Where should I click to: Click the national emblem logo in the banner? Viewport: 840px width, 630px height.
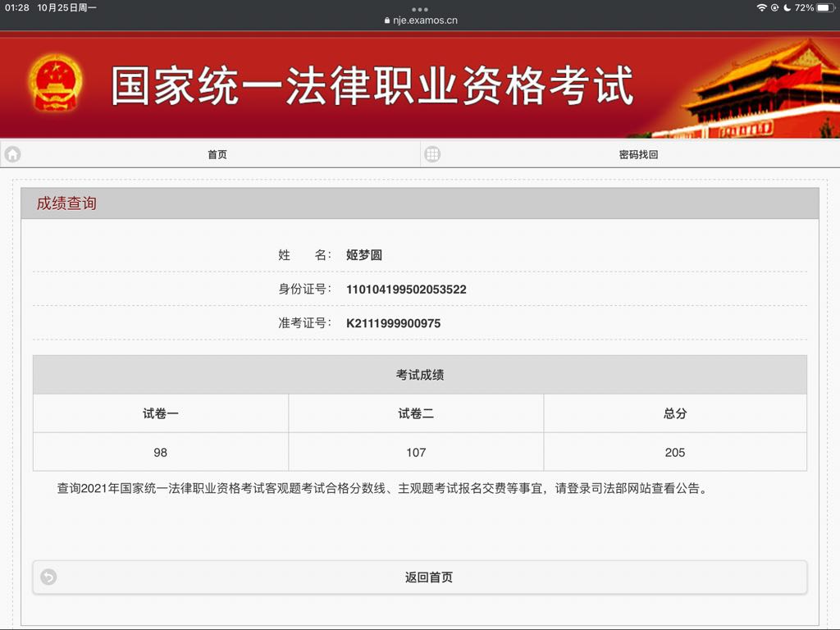[56, 83]
